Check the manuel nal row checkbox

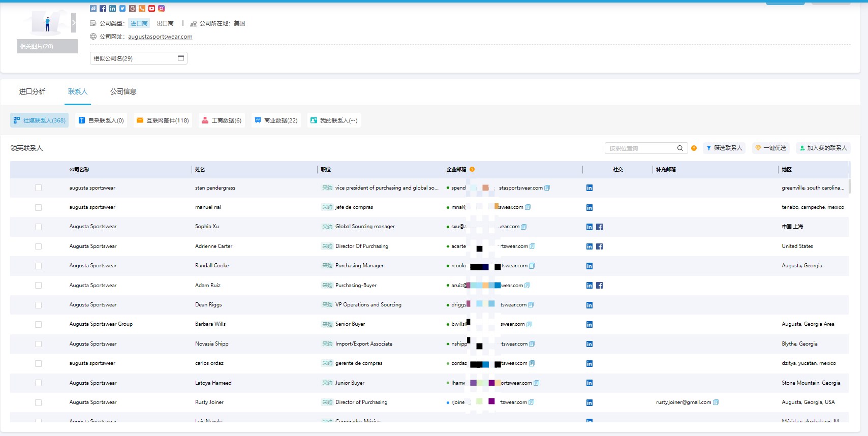(38, 207)
